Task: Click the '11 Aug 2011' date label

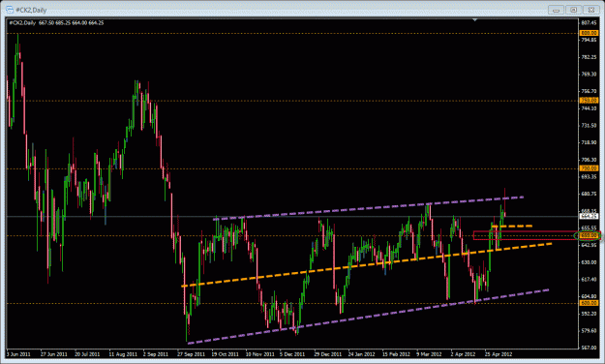Action: pos(123,354)
